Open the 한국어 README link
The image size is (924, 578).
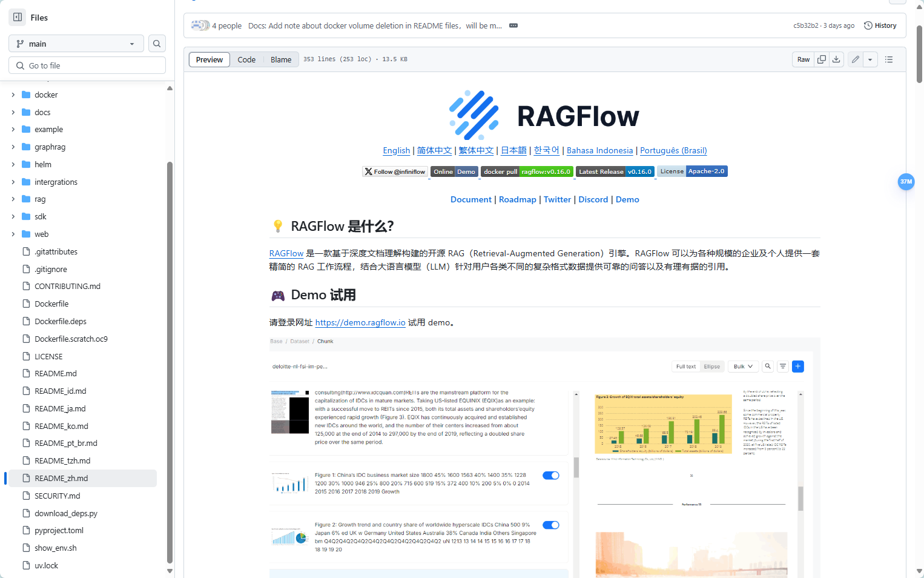point(546,150)
